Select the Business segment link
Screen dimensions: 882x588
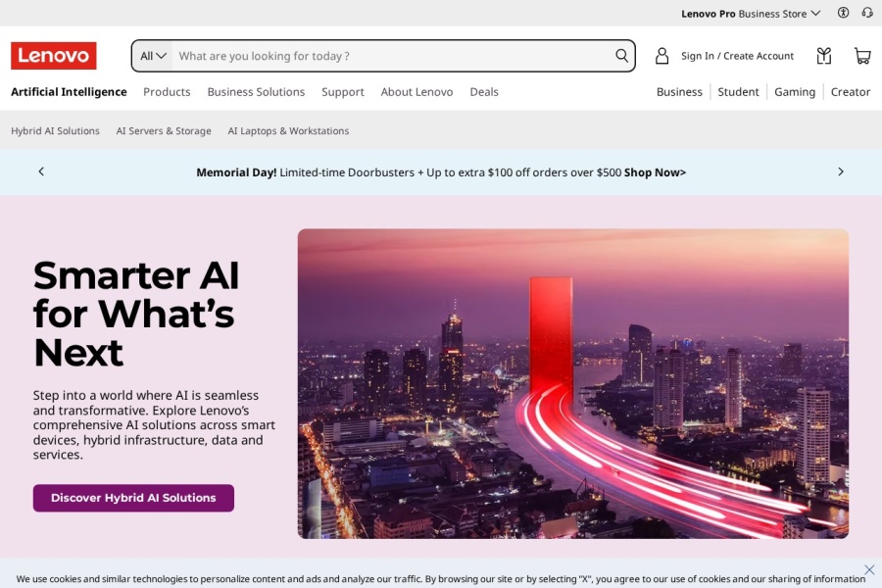pos(679,92)
